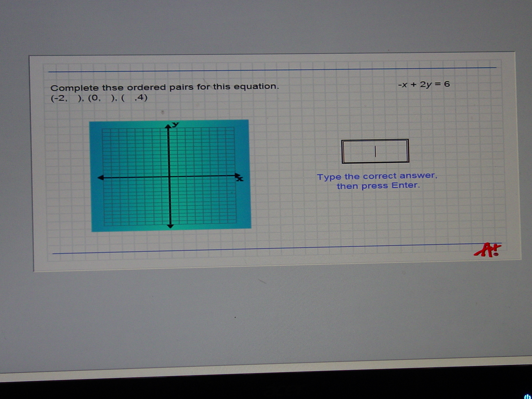Click the x axis label letter

click(x=240, y=179)
